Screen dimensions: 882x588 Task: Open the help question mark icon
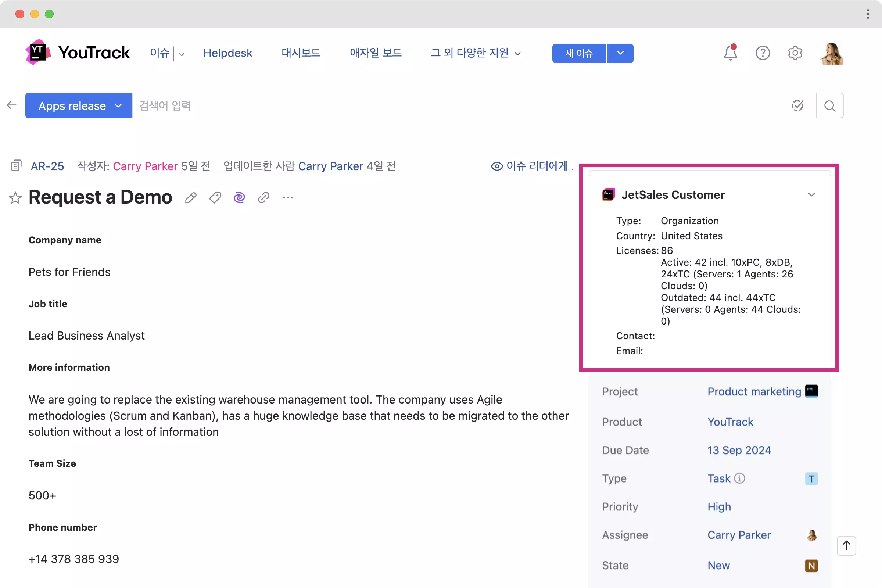tap(762, 53)
